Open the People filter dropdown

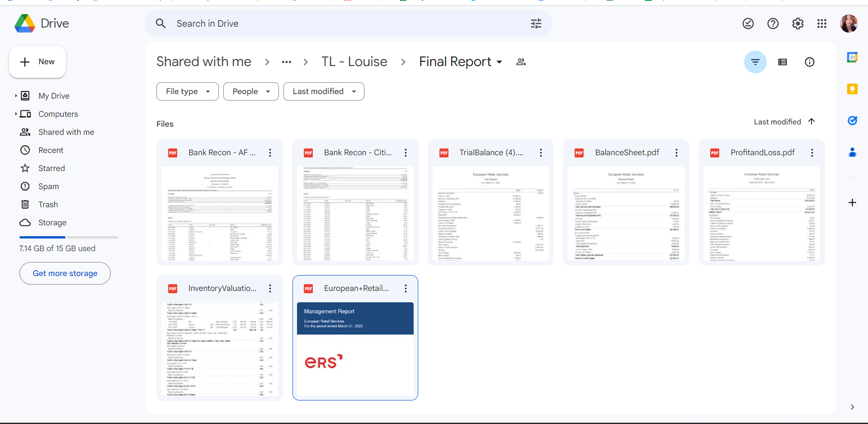point(251,91)
